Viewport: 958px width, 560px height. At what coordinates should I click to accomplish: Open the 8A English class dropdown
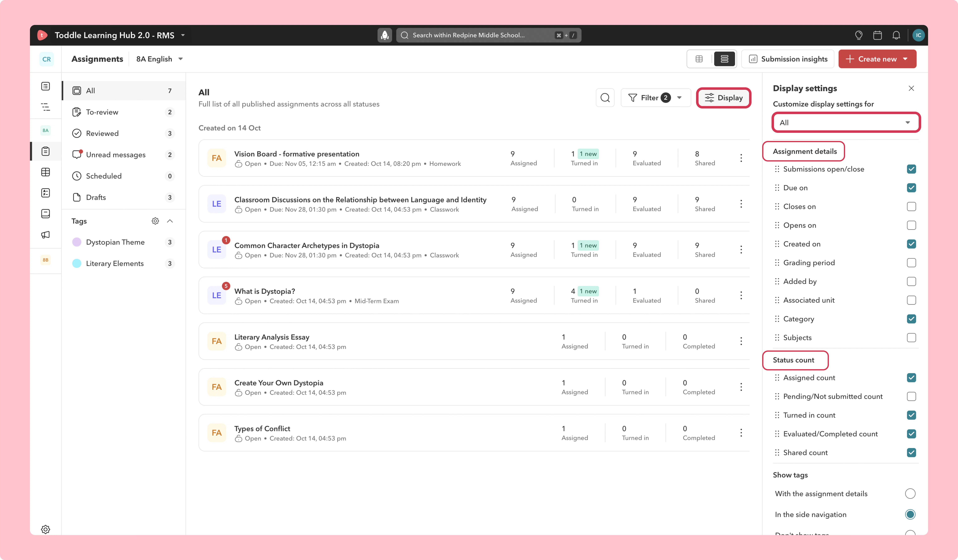160,59
